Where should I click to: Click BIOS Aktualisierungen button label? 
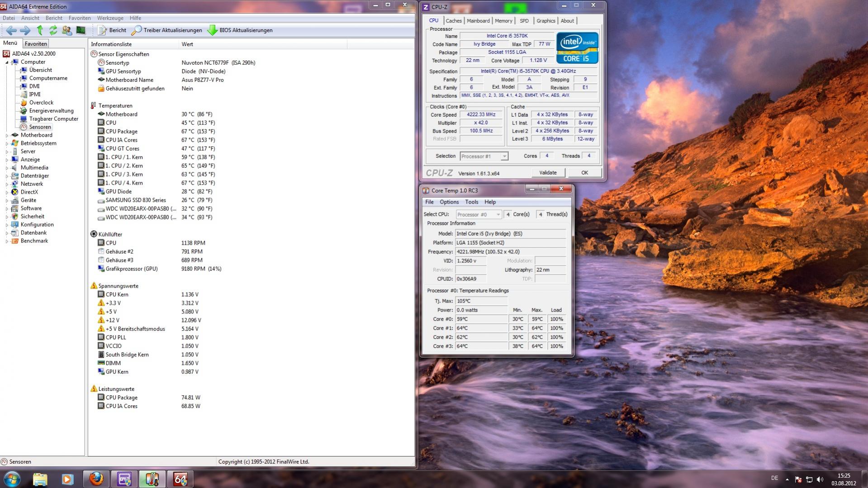(x=246, y=30)
